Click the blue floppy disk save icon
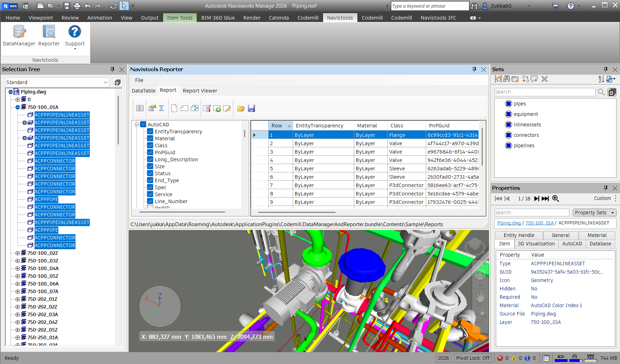620x364 pixels. click(x=251, y=108)
